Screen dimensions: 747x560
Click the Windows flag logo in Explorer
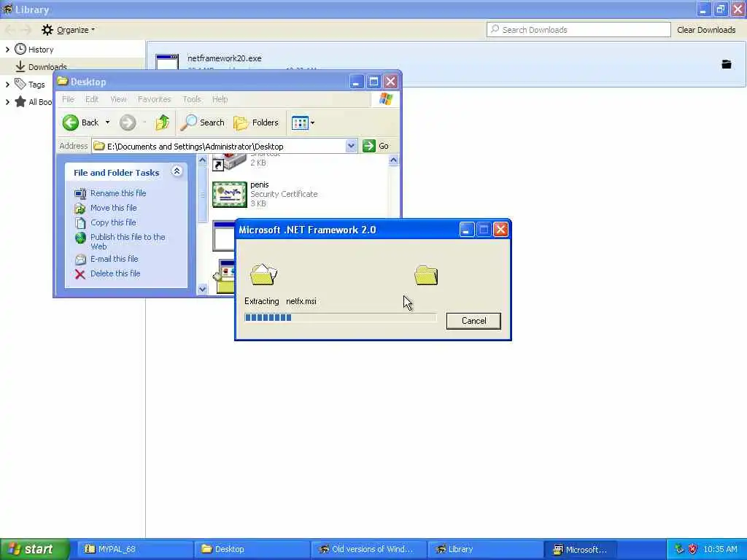tap(385, 99)
